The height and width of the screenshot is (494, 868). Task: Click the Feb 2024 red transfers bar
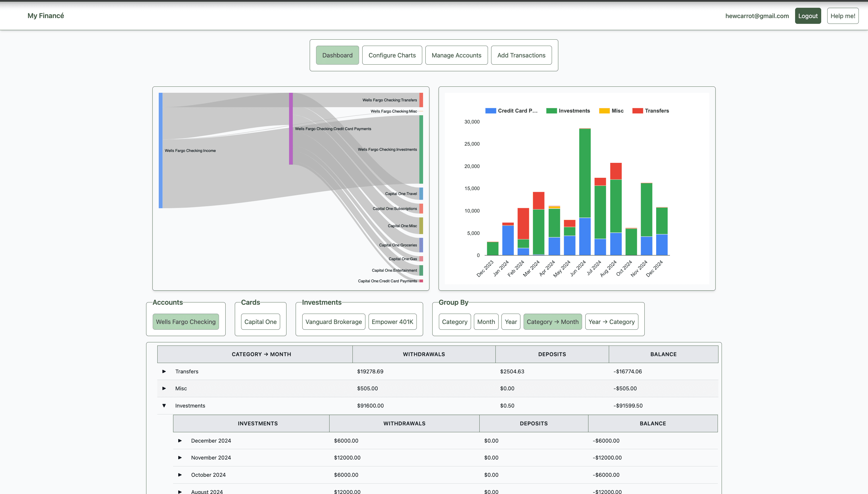click(523, 223)
